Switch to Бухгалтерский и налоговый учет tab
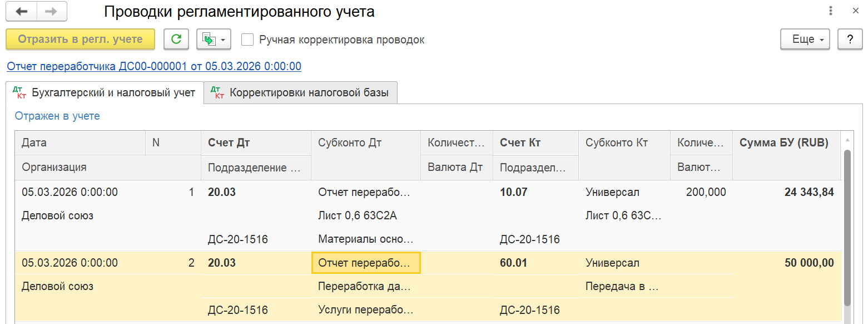The height and width of the screenshot is (324, 868). 105,92
